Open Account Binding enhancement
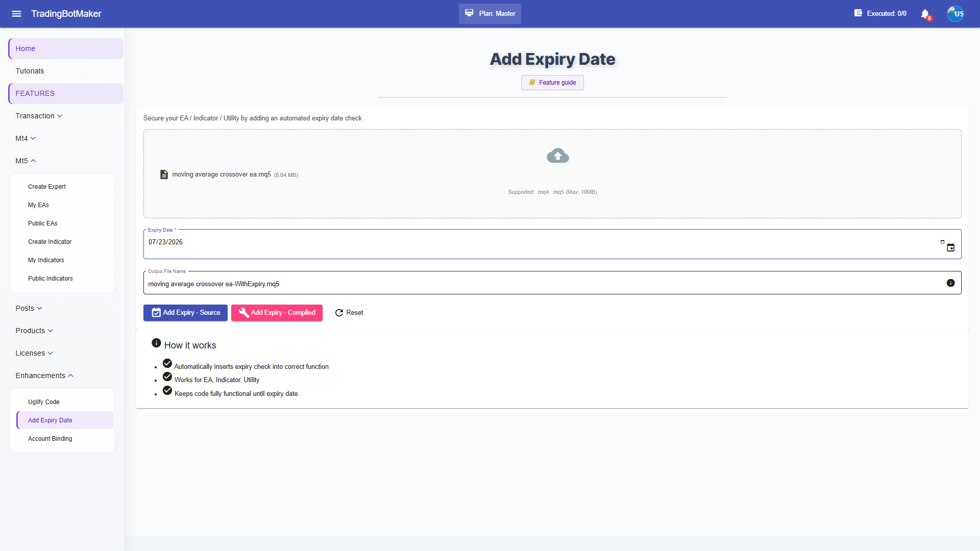The width and height of the screenshot is (980, 551). click(x=50, y=439)
